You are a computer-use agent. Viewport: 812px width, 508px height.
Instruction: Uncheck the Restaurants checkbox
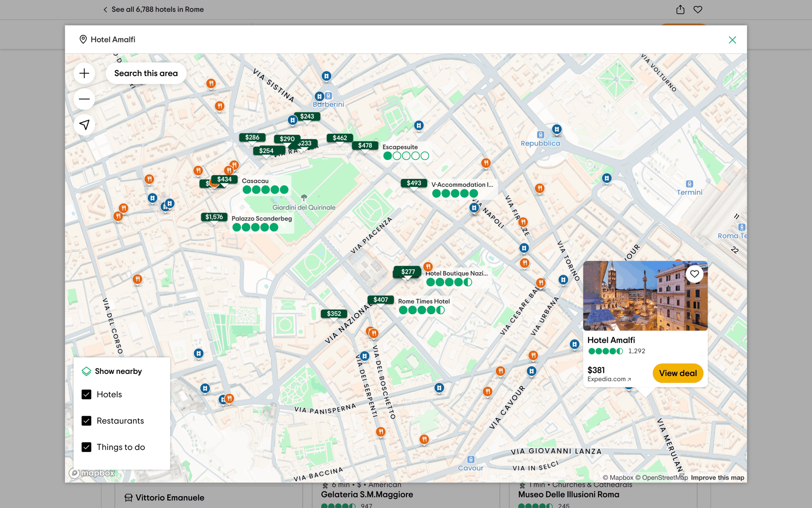coord(86,421)
